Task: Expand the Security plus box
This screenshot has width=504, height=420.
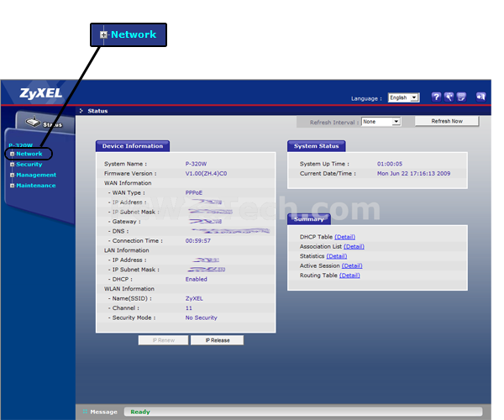Action: (x=13, y=165)
